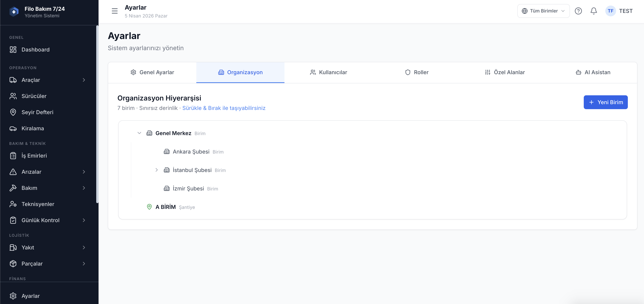Open the Tüm Birimler dropdown
The height and width of the screenshot is (304, 644).
coord(543,11)
